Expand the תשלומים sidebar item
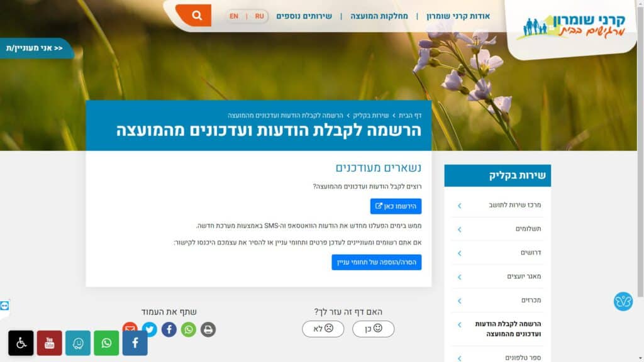 click(498, 229)
